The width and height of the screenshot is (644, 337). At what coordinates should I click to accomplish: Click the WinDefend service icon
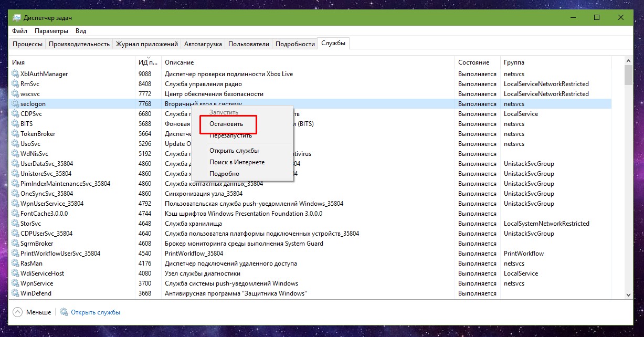(x=15, y=293)
